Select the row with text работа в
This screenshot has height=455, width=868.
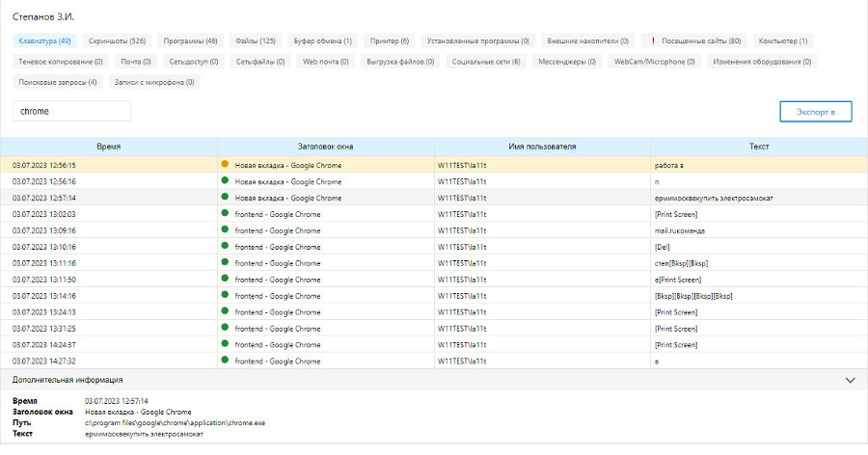[x=434, y=165]
